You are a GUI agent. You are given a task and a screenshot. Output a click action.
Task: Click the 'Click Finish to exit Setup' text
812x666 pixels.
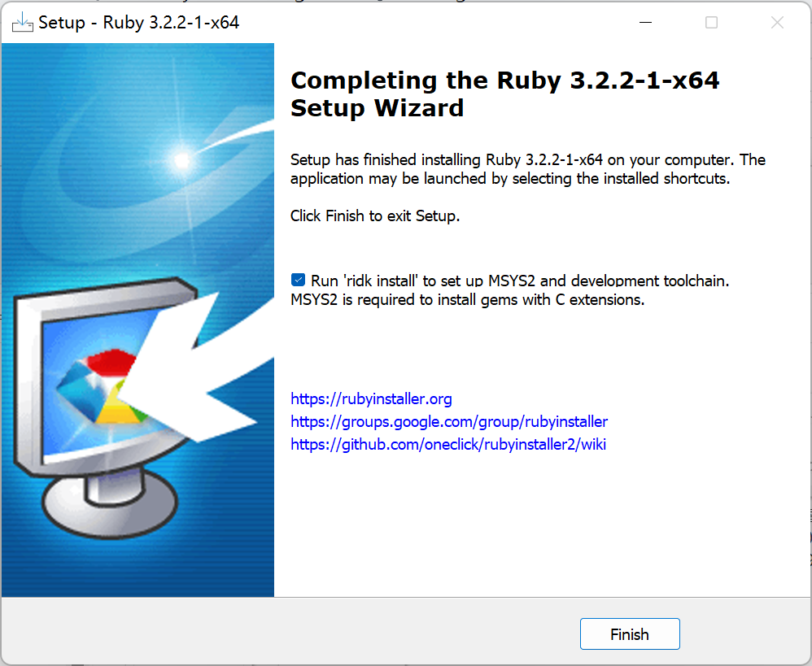(375, 215)
